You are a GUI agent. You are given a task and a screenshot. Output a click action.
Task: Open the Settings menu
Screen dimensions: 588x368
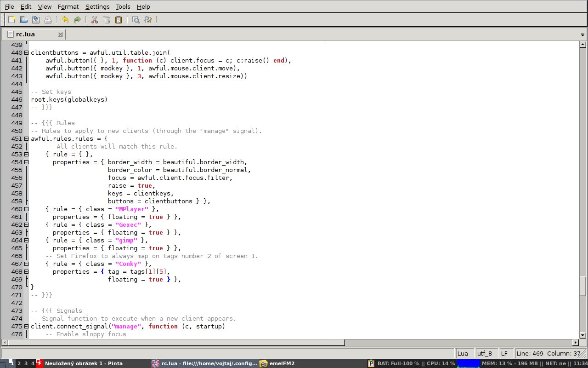click(x=97, y=6)
